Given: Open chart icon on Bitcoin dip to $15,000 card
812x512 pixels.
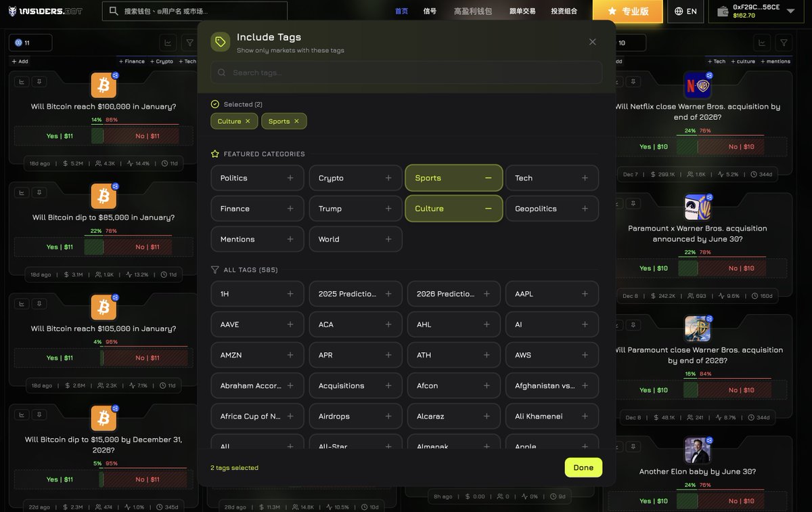Looking at the screenshot, I should pos(22,414).
